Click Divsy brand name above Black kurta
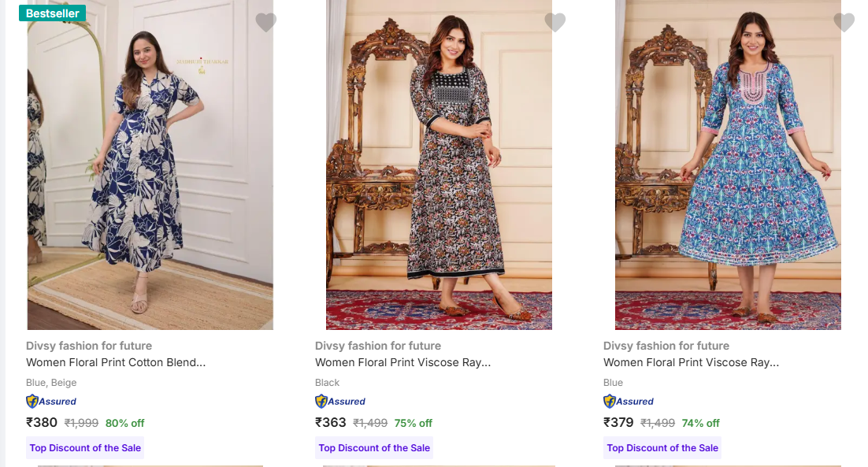Image resolution: width=868 pixels, height=467 pixels. (378, 346)
